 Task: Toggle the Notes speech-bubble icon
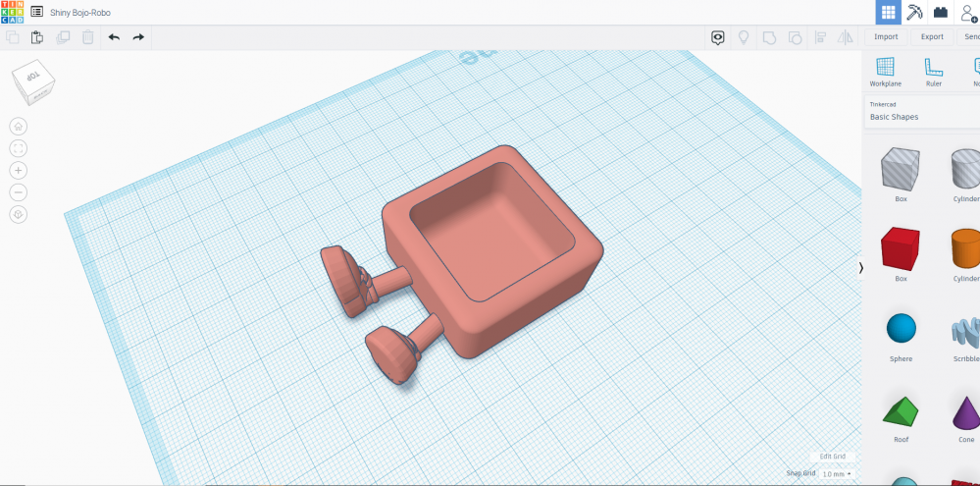pos(718,37)
